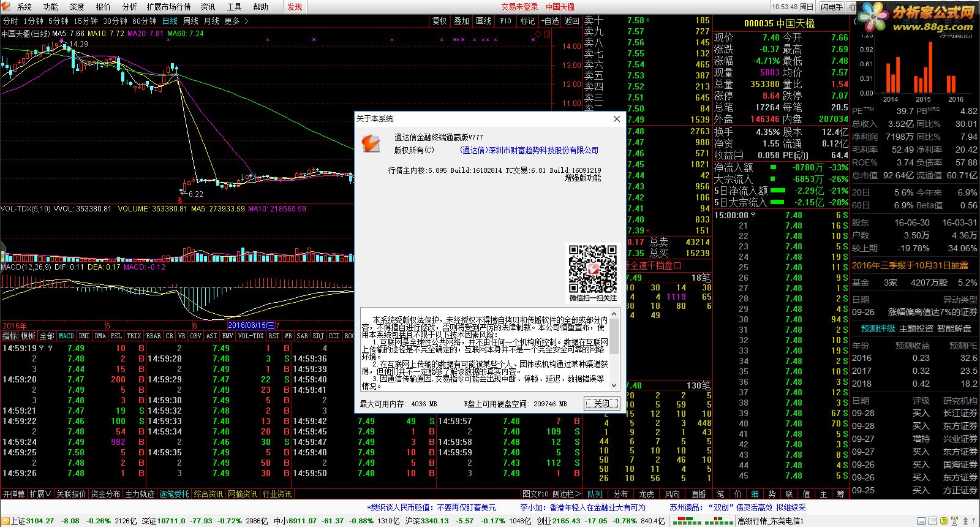The width and height of the screenshot is (980, 527).
Task: Switch to the 5分钟 chart period
Action: 59,21
